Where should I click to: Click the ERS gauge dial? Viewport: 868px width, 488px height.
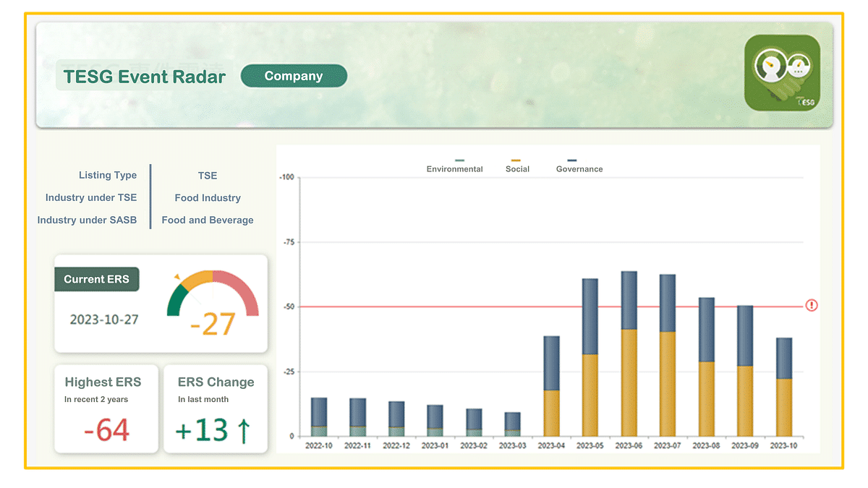(213, 295)
